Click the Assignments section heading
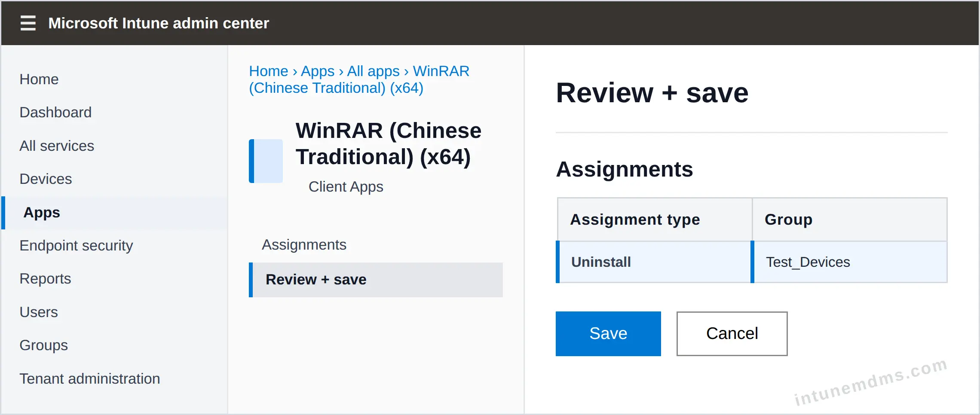Screen dimensions: 980x415 pos(624,169)
